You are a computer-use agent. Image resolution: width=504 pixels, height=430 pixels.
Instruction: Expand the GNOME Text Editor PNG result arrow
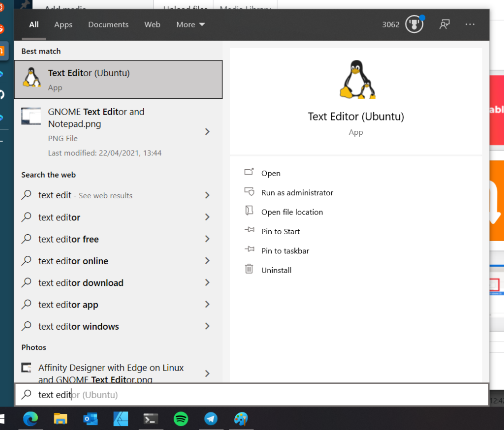pos(207,131)
